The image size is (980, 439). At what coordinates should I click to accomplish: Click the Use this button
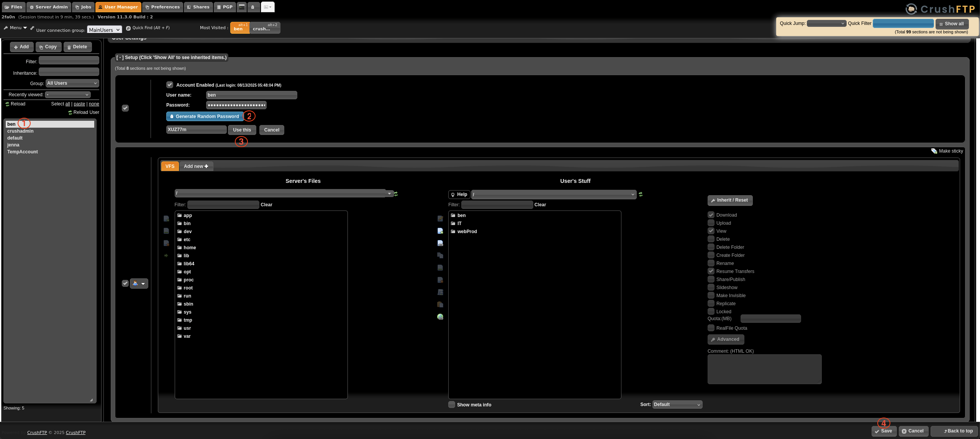(x=242, y=130)
